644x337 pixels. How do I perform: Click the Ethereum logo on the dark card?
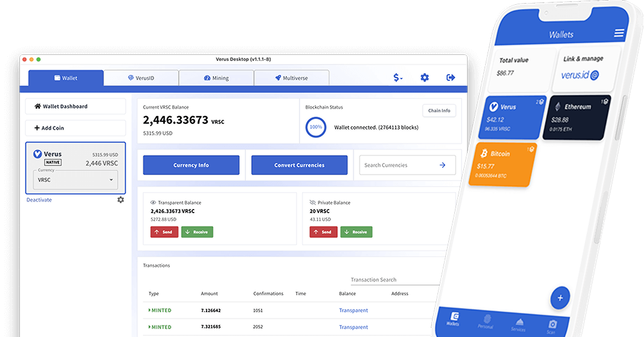tap(558, 107)
